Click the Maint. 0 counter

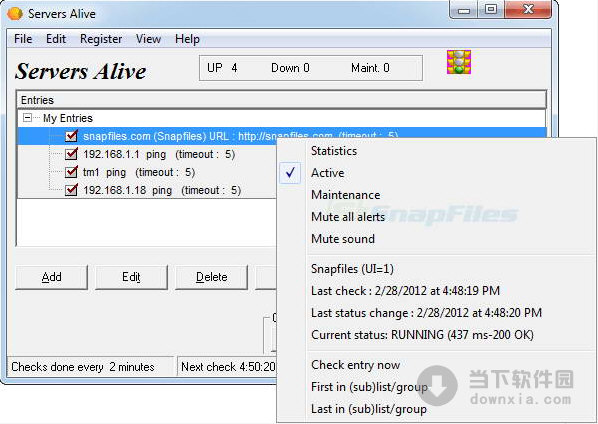click(370, 68)
